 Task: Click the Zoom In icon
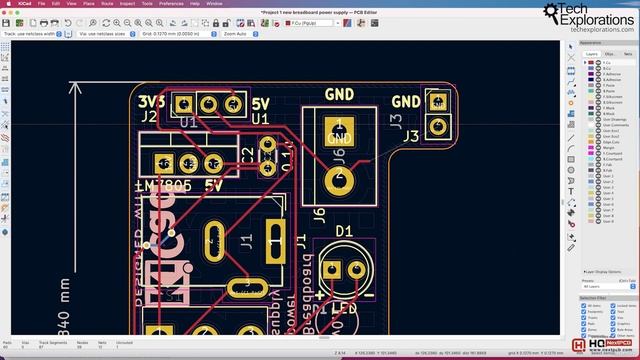[x=117, y=23]
